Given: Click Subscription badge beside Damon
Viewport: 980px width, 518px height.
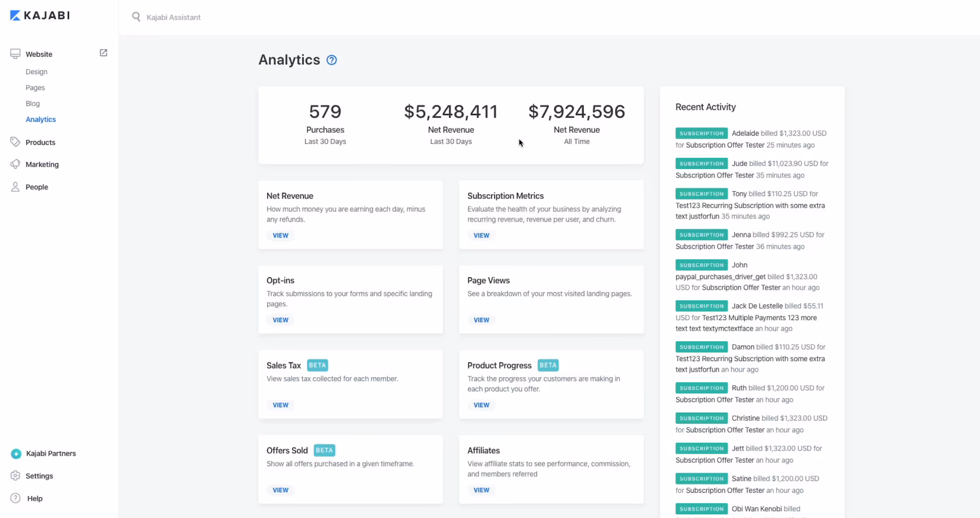Looking at the screenshot, I should tap(701, 347).
